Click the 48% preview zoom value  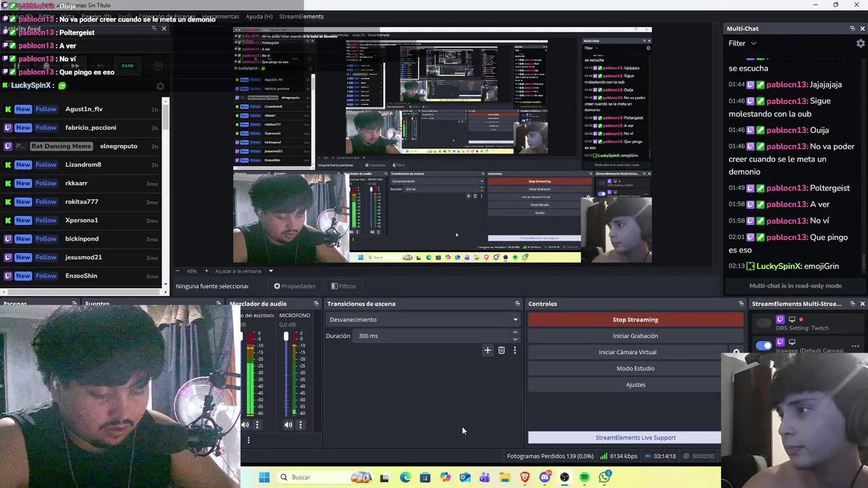[x=192, y=271]
